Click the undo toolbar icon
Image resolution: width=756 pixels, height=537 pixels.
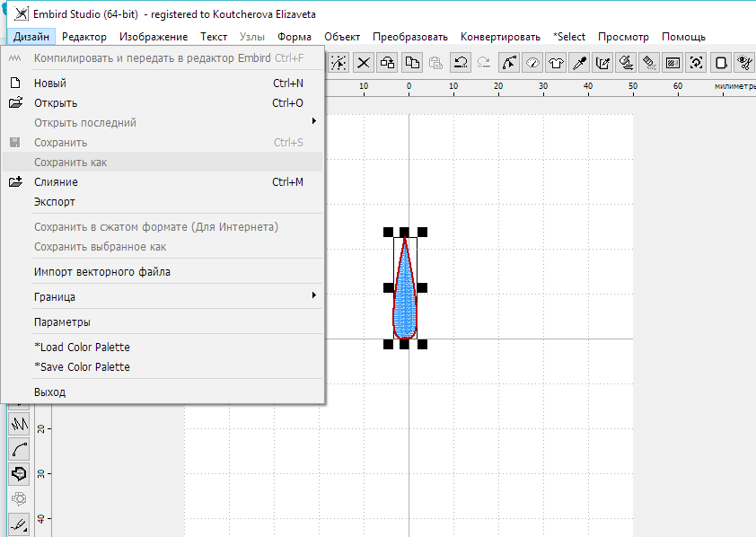coord(461,63)
